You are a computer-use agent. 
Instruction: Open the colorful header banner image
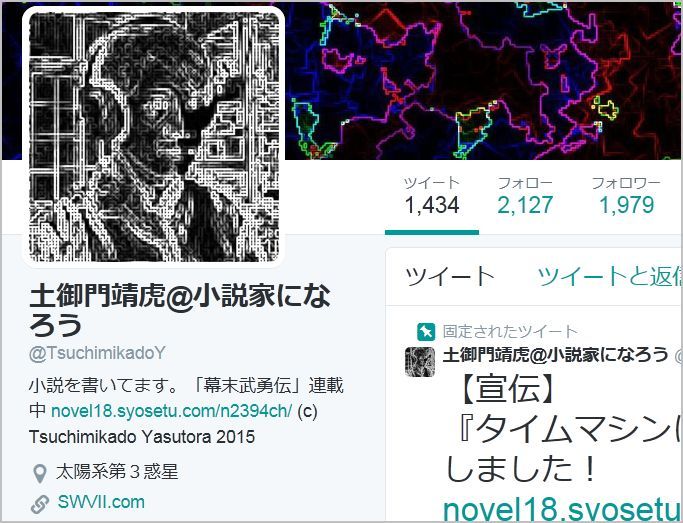pyautogui.click(x=484, y=81)
